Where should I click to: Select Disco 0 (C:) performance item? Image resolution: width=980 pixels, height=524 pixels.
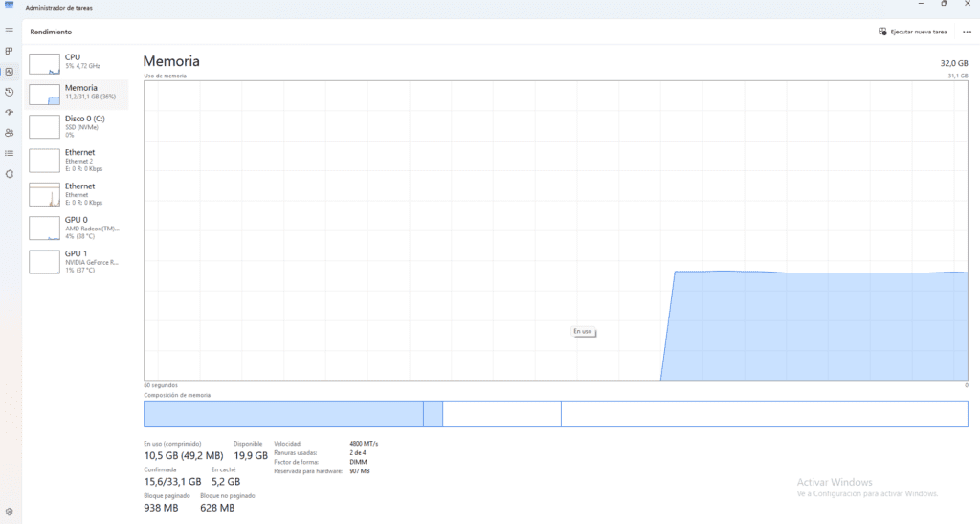pyautogui.click(x=77, y=126)
